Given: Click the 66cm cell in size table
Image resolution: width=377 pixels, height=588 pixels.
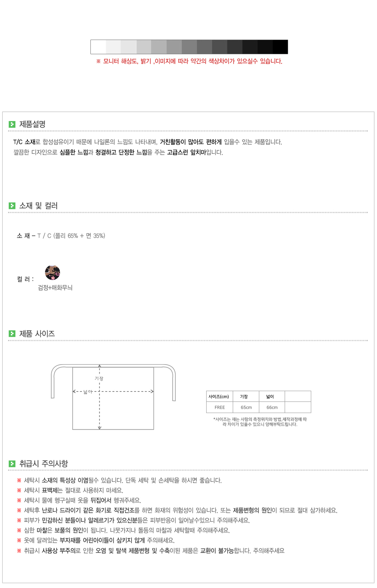Looking at the screenshot, I should pyautogui.click(x=272, y=408).
